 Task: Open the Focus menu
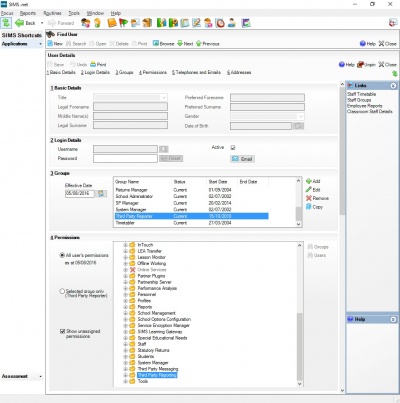pyautogui.click(x=7, y=13)
